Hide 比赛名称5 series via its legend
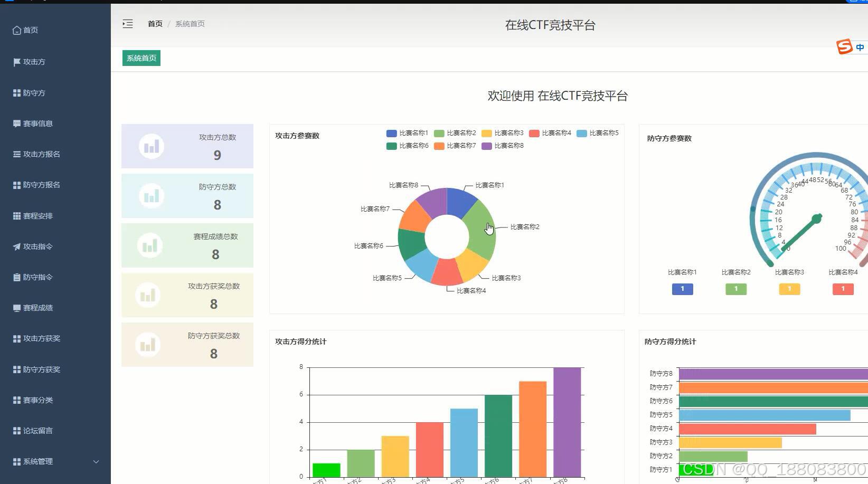The image size is (868, 484). 597,133
